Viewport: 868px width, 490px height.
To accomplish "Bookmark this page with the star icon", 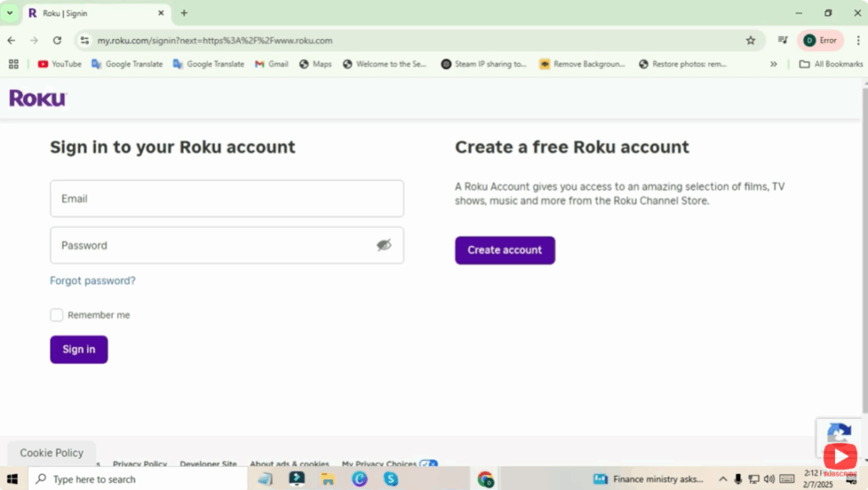I will (749, 40).
